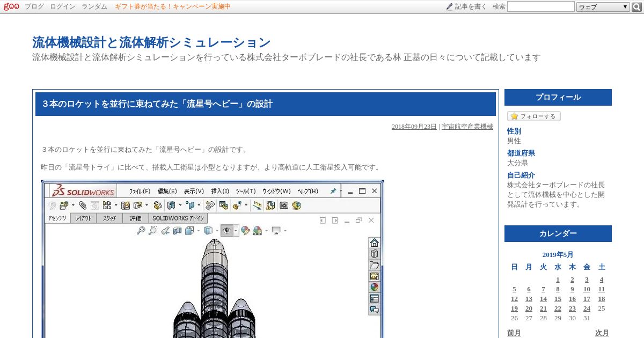Open the ギフト券が当たる campaign link
The image size is (644, 338).
173,6
